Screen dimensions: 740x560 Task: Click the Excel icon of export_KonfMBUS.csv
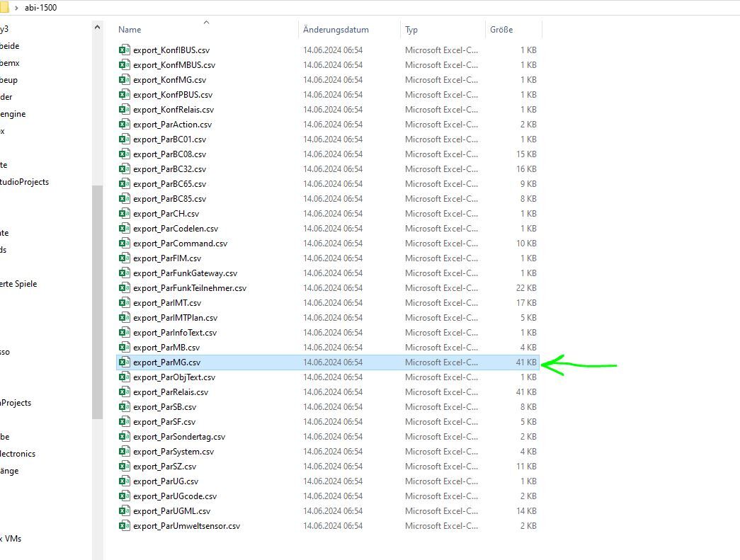click(x=124, y=64)
